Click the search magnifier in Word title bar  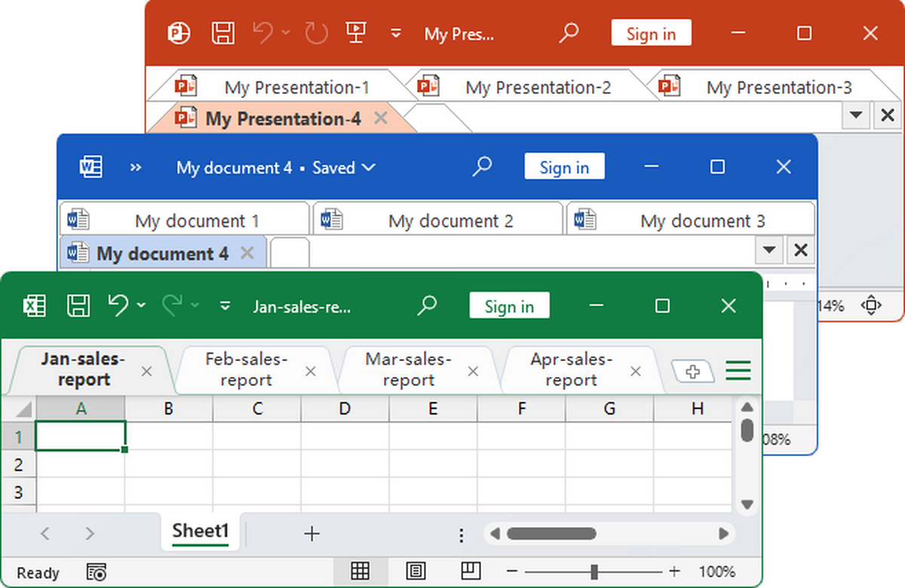pyautogui.click(x=482, y=167)
